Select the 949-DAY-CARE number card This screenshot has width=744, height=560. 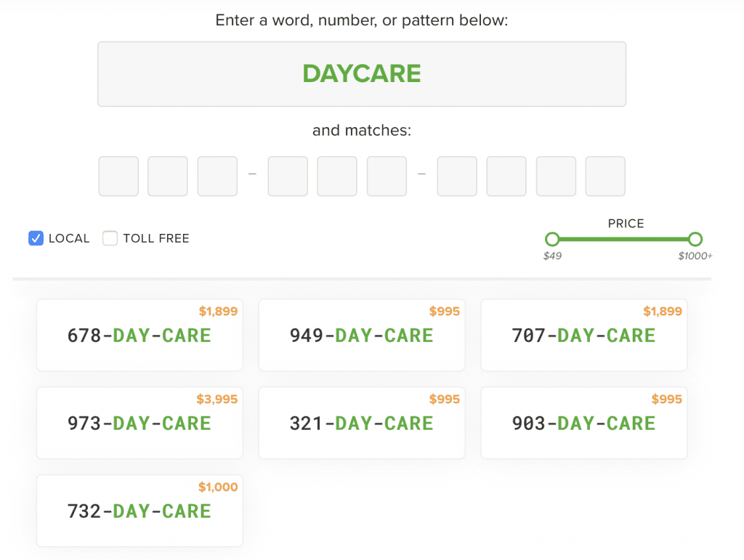(362, 335)
